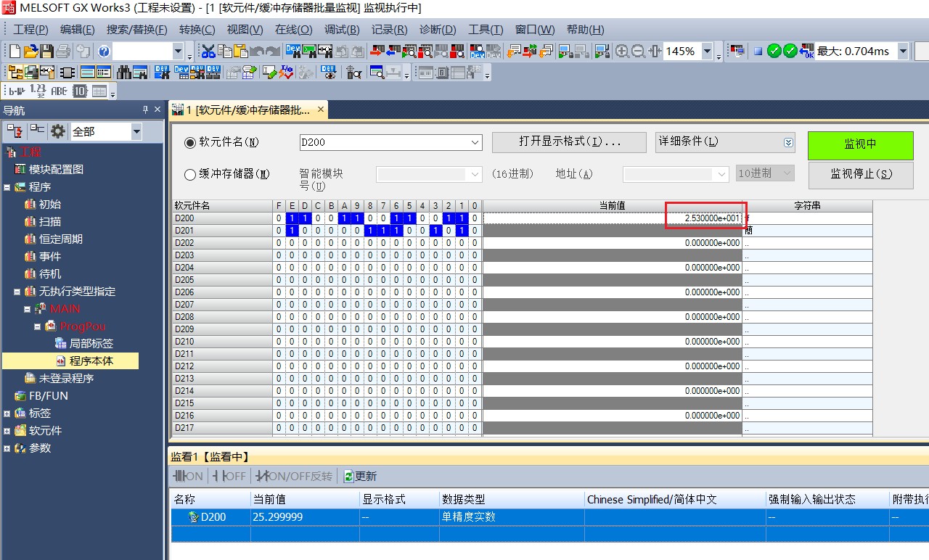Viewport: 929px width, 560px height.
Task: Select 模块配置图 in the navigation tree
Action: tap(56, 170)
